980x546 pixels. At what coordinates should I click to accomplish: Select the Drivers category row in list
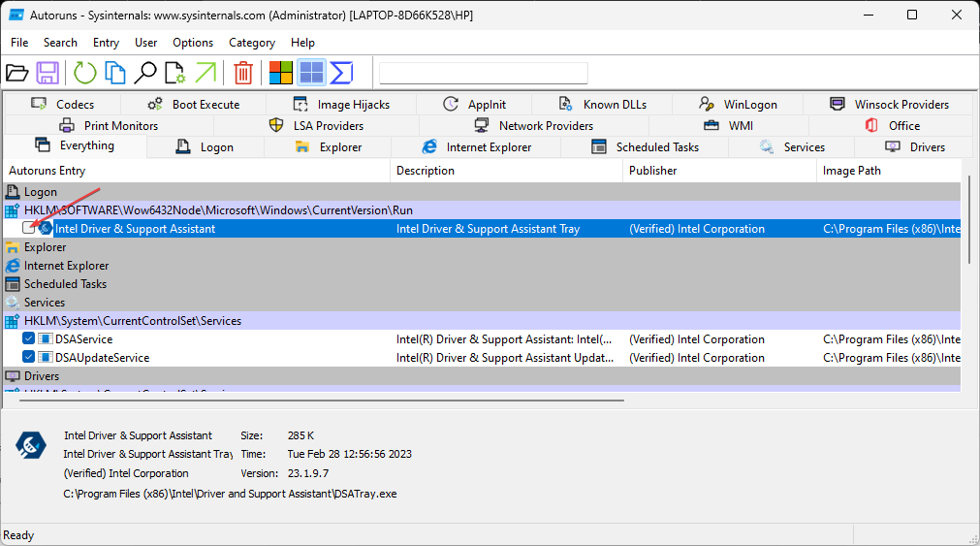pyautogui.click(x=482, y=376)
